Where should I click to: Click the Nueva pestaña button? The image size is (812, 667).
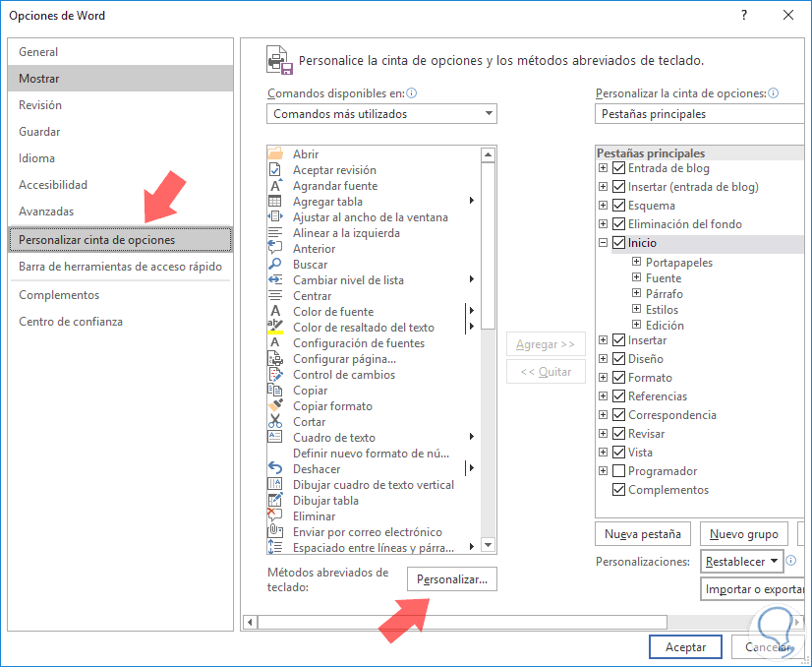643,534
